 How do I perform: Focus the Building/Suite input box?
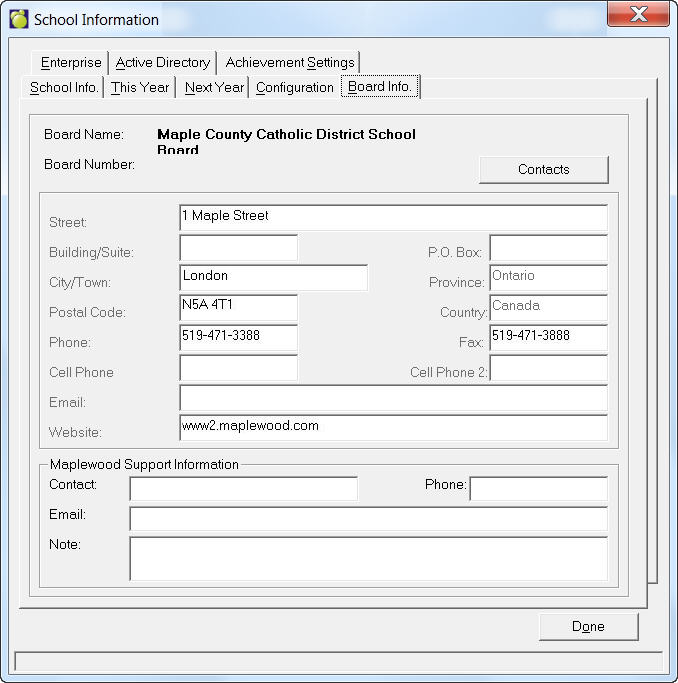(x=238, y=248)
